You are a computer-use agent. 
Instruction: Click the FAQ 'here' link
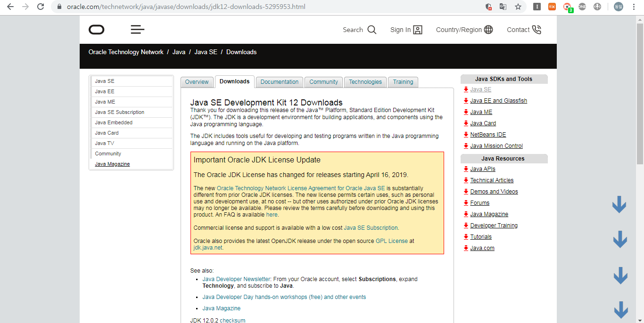272,215
